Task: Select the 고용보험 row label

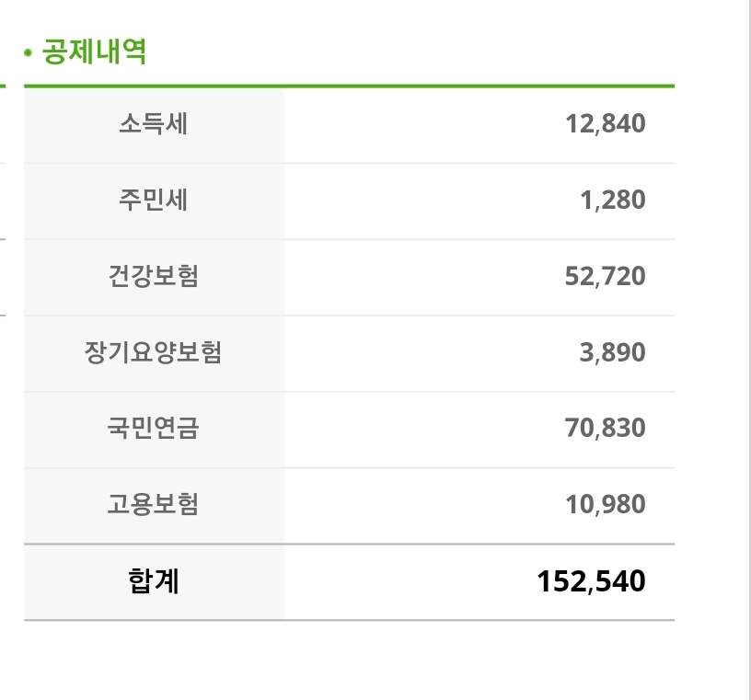Action: coord(153,505)
